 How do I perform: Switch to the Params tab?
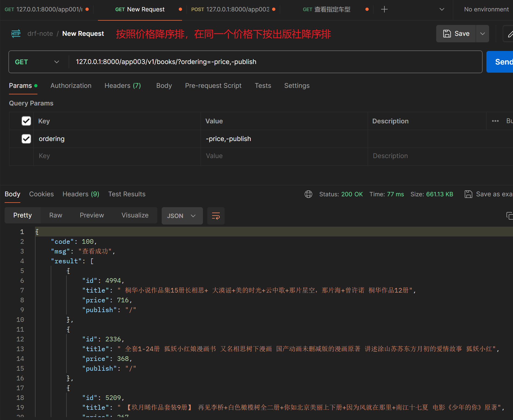pyautogui.click(x=23, y=86)
